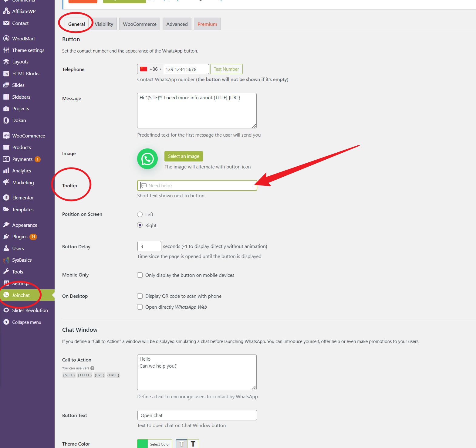This screenshot has height=448, width=476.
Task: Open WoodMart theme icon
Action: tap(6, 39)
